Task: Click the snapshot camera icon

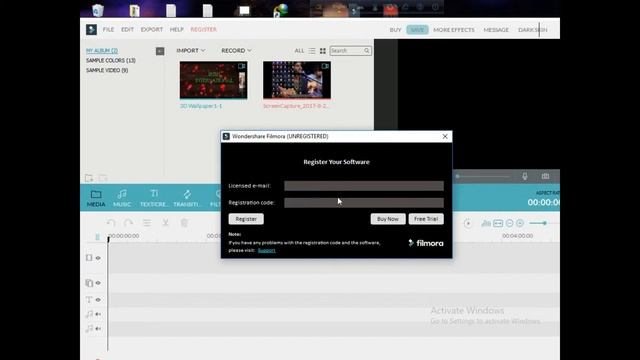Action: click(545, 176)
